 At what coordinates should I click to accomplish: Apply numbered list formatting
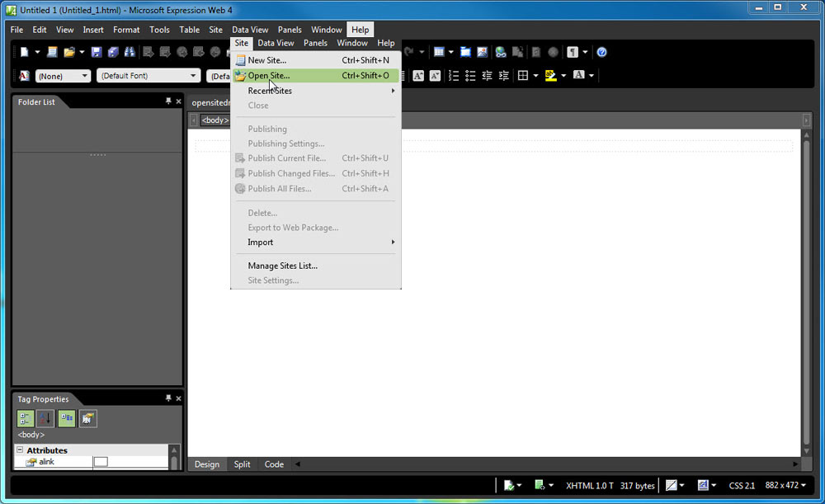[x=454, y=76]
